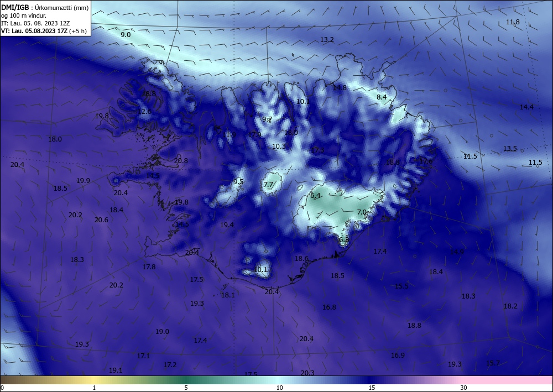Click the 17.2 value on the map

170,364
